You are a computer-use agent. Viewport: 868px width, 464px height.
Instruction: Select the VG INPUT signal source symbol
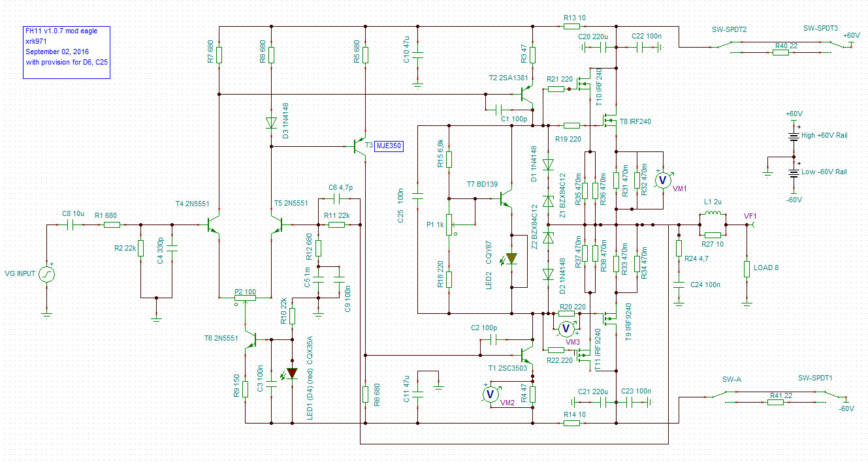click(46, 273)
